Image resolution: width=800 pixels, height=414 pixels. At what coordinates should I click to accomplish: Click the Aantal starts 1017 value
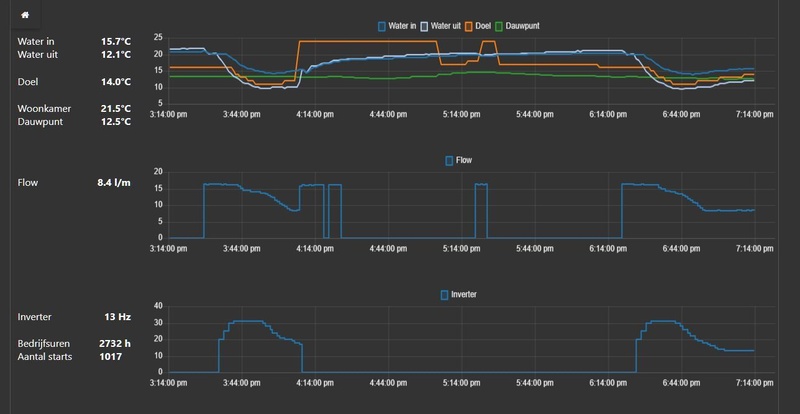click(111, 357)
